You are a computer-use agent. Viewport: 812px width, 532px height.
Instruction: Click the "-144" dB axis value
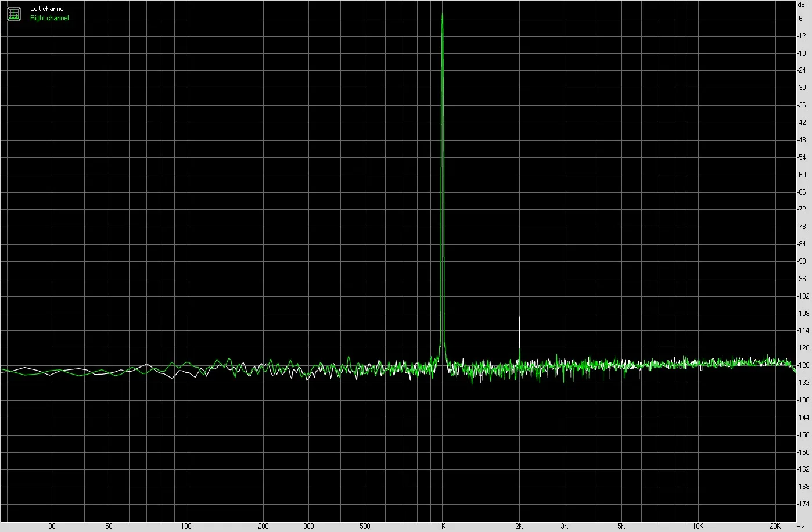(x=803, y=418)
